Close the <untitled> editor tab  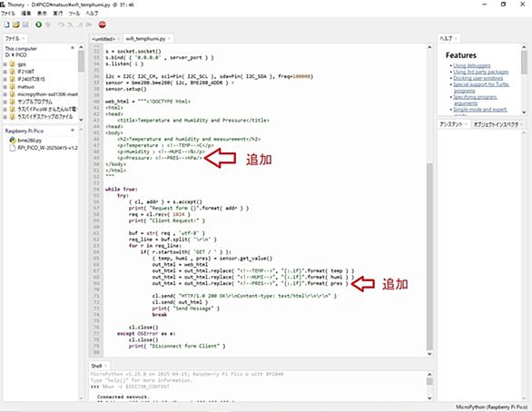point(119,39)
